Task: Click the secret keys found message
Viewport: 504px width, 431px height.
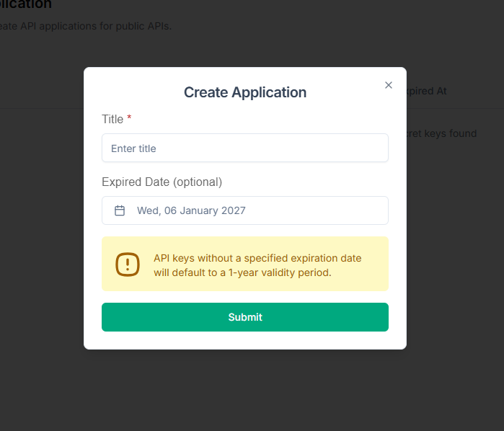Action: click(442, 133)
